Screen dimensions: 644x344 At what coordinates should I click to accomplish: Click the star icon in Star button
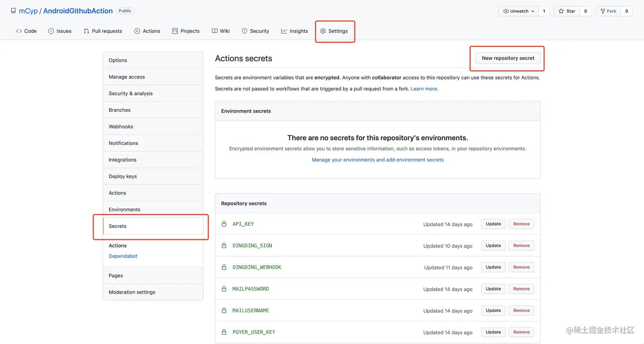(x=561, y=11)
